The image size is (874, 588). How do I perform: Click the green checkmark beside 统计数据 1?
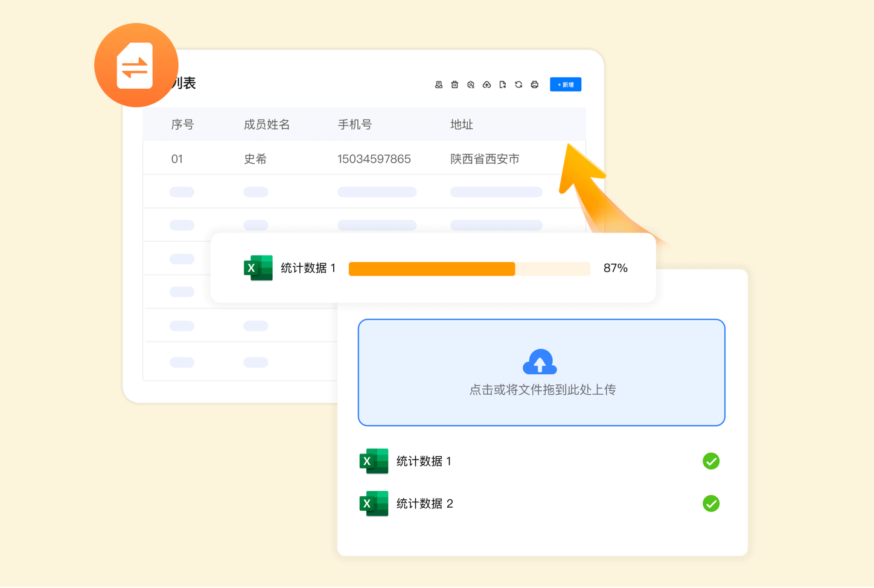(x=711, y=461)
